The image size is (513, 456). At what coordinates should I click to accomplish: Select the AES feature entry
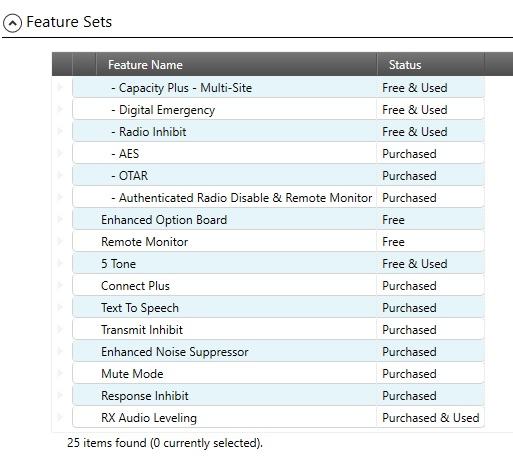tap(278, 154)
